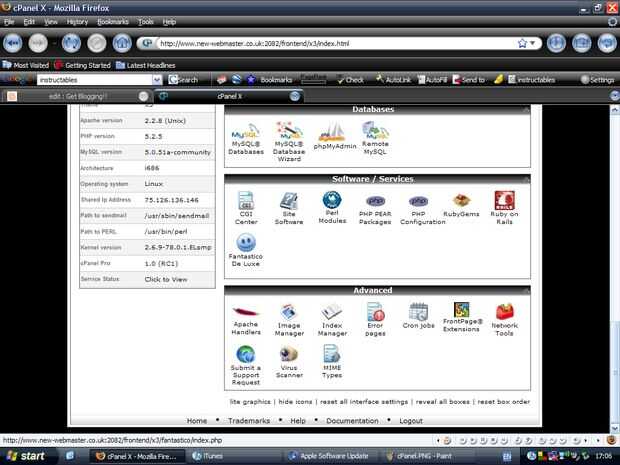Image resolution: width=620 pixels, height=465 pixels.
Task: Open Latest Headlines bookmark
Action: (x=146, y=65)
